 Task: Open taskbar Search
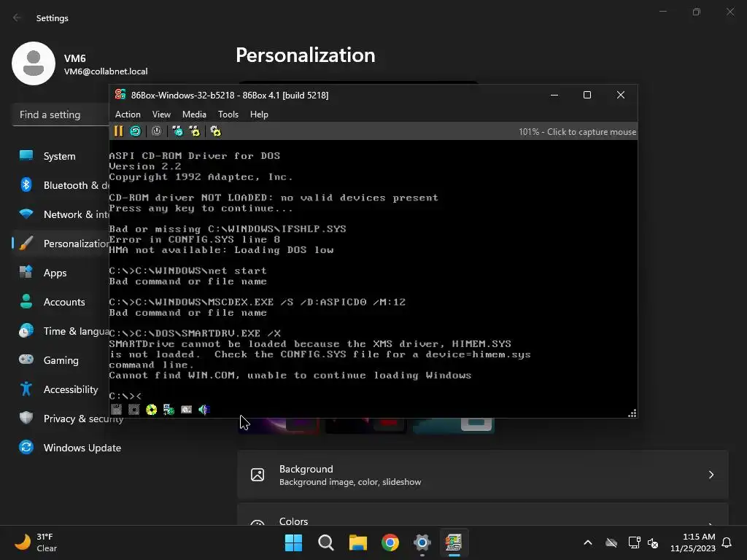pyautogui.click(x=326, y=542)
